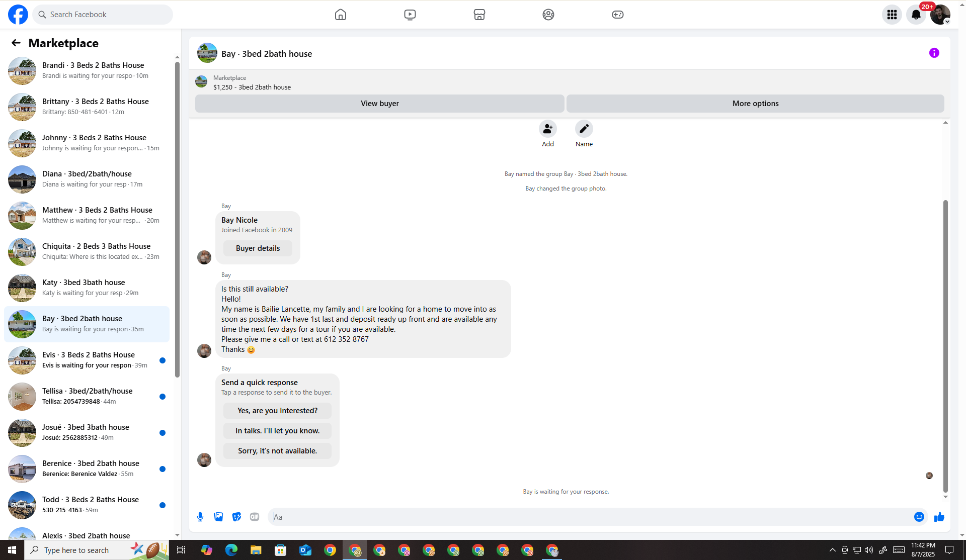966x560 pixels.
Task: Click the View buyer button
Action: pyautogui.click(x=379, y=104)
